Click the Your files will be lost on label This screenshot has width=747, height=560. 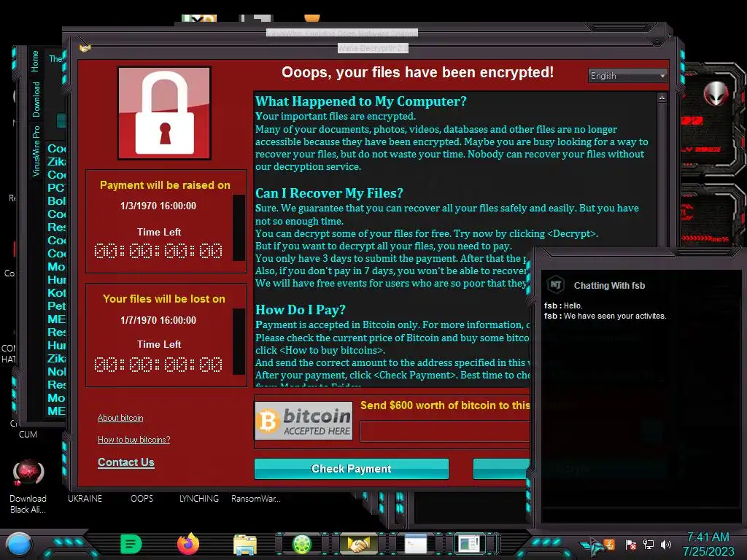pyautogui.click(x=164, y=298)
